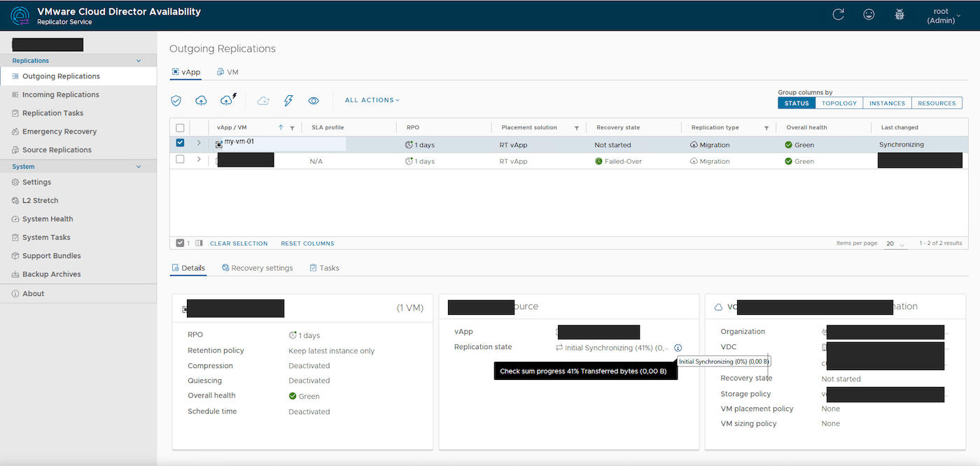
Task: Click CLEAR SELECTION link
Action: click(239, 243)
